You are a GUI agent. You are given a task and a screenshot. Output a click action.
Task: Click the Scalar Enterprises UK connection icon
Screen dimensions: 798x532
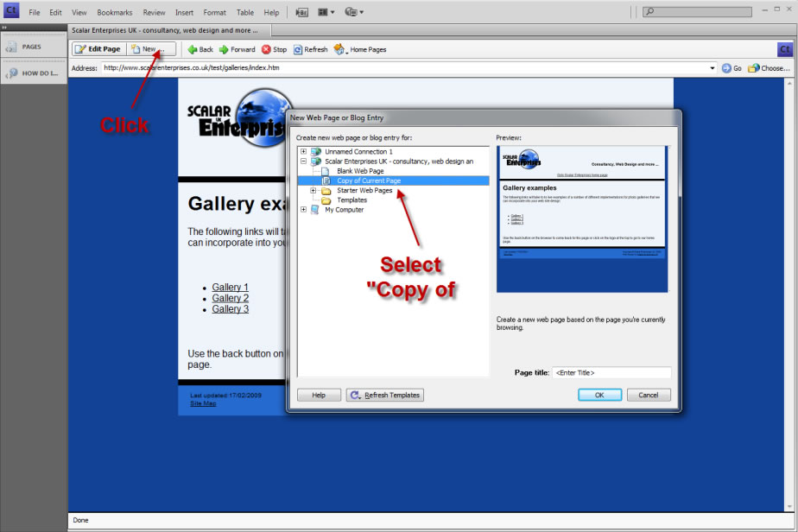pos(315,161)
